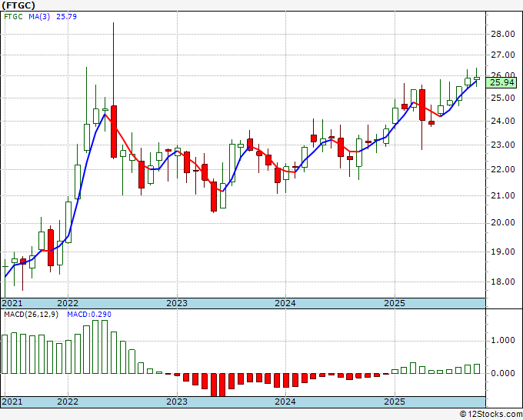Click the 25.00 price axis label
The image size is (523, 420).
(503, 98)
